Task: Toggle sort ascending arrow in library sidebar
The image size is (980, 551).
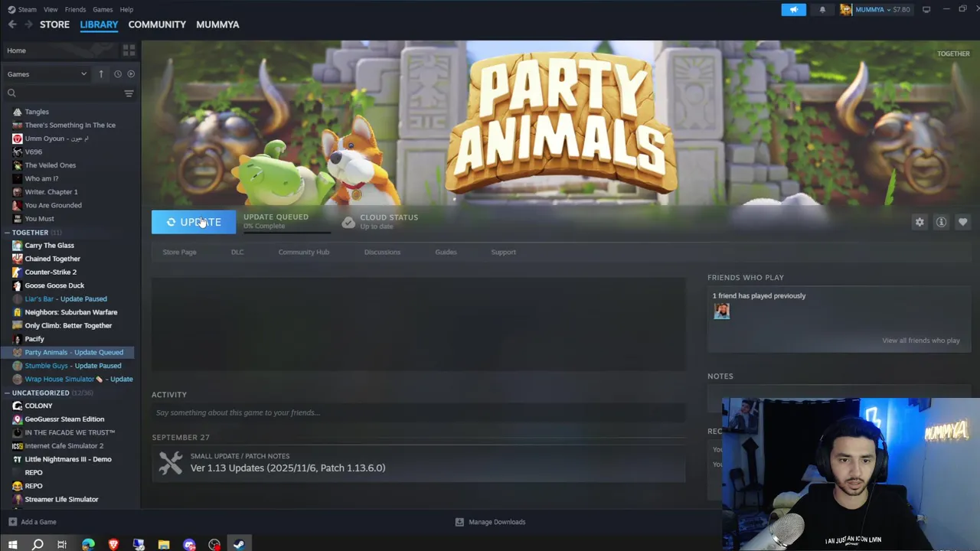Action: [101, 74]
